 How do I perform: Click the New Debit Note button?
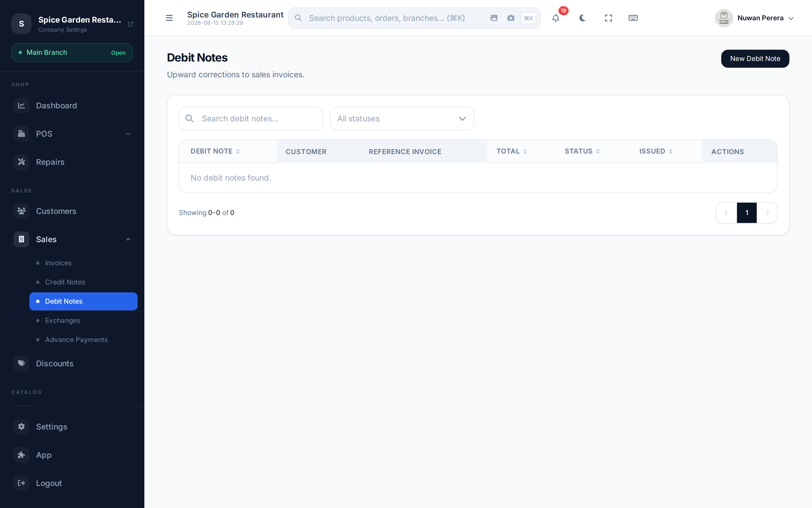click(755, 59)
